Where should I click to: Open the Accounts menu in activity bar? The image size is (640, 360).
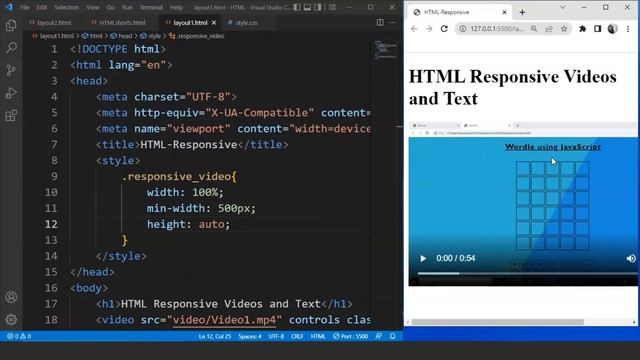tap(11, 297)
